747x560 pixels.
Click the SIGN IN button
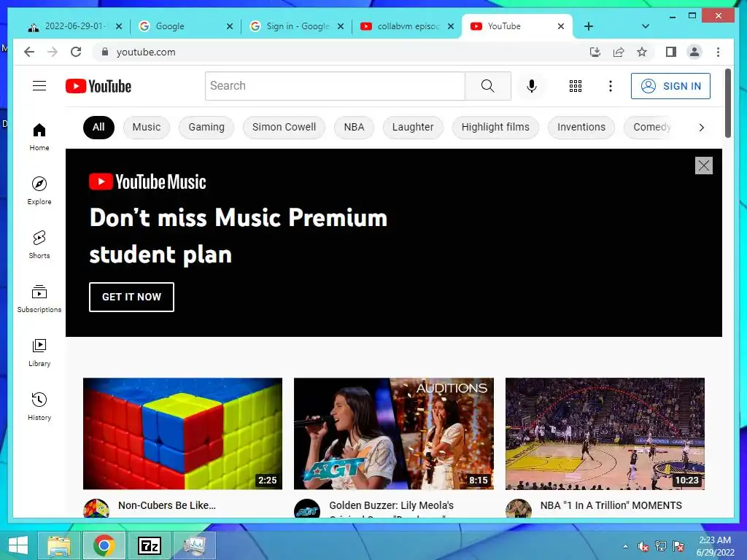point(671,86)
